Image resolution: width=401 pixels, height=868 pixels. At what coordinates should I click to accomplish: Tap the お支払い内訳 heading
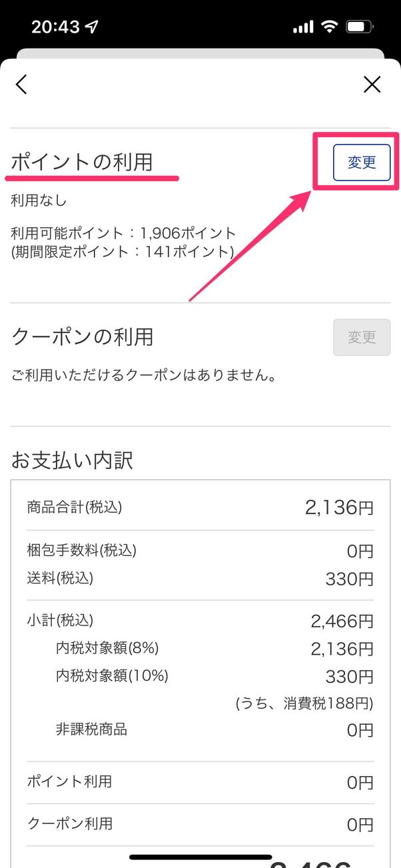coord(73,460)
